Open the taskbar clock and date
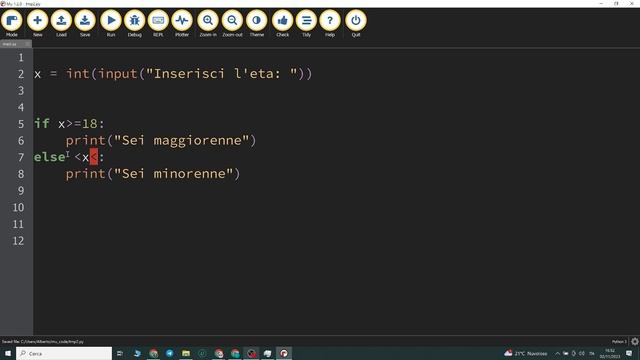The image size is (640, 360). pos(610,353)
